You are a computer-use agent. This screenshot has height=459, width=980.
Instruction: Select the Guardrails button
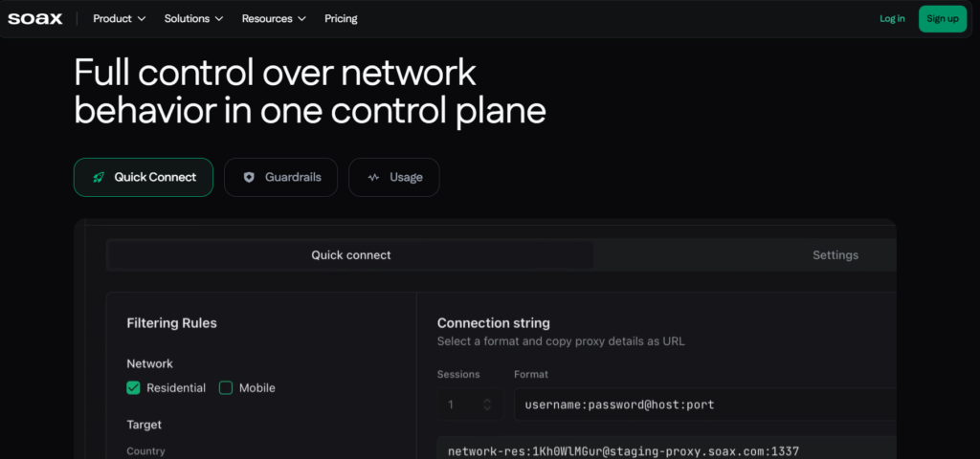click(280, 177)
